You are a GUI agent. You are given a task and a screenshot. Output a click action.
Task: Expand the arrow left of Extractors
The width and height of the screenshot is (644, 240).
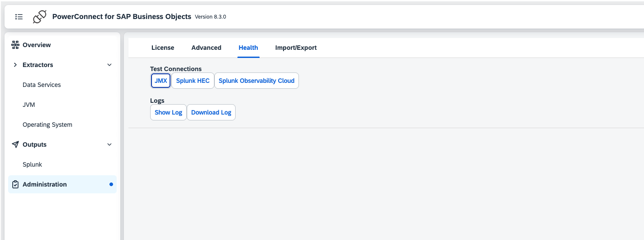click(15, 65)
